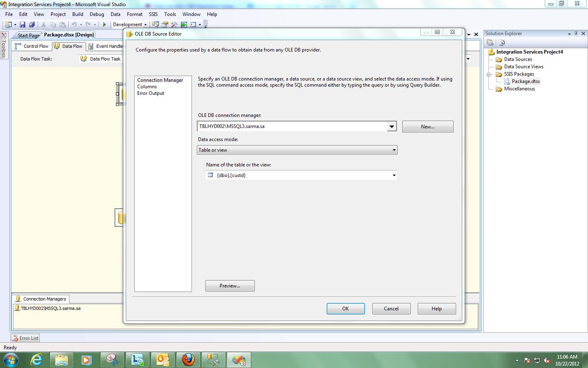This screenshot has width=588, height=368.
Task: Open Solution Explorer from the toolbar icon
Action: (156, 25)
